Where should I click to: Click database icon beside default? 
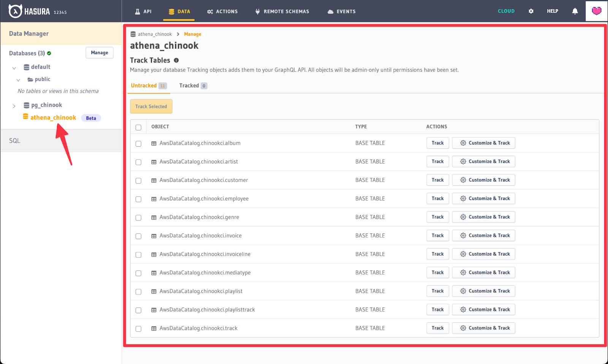27,67
